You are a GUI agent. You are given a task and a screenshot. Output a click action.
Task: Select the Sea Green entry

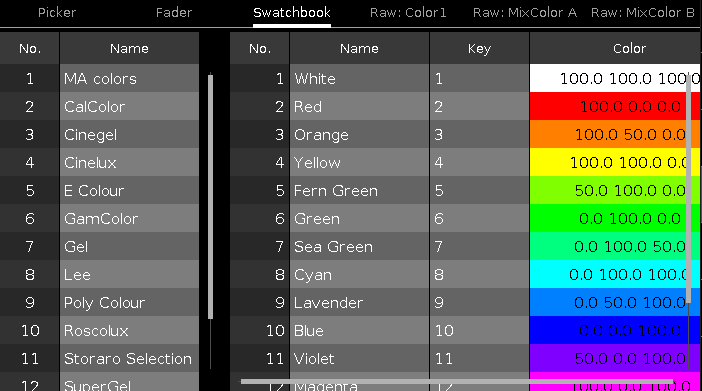pos(360,246)
